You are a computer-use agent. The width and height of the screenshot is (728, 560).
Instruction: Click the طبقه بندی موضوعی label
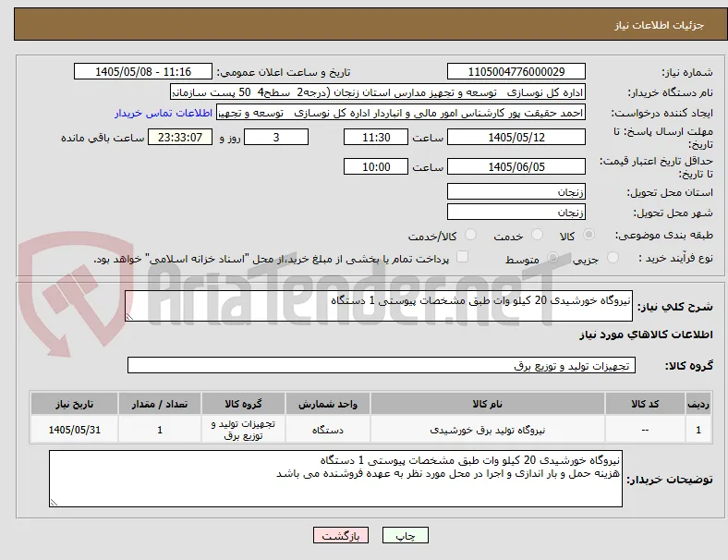click(664, 236)
